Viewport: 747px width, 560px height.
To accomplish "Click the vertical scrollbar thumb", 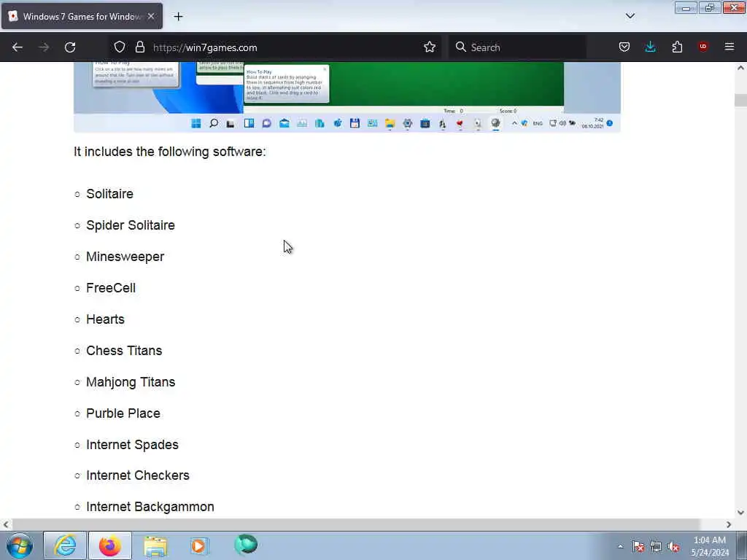I will [x=740, y=100].
